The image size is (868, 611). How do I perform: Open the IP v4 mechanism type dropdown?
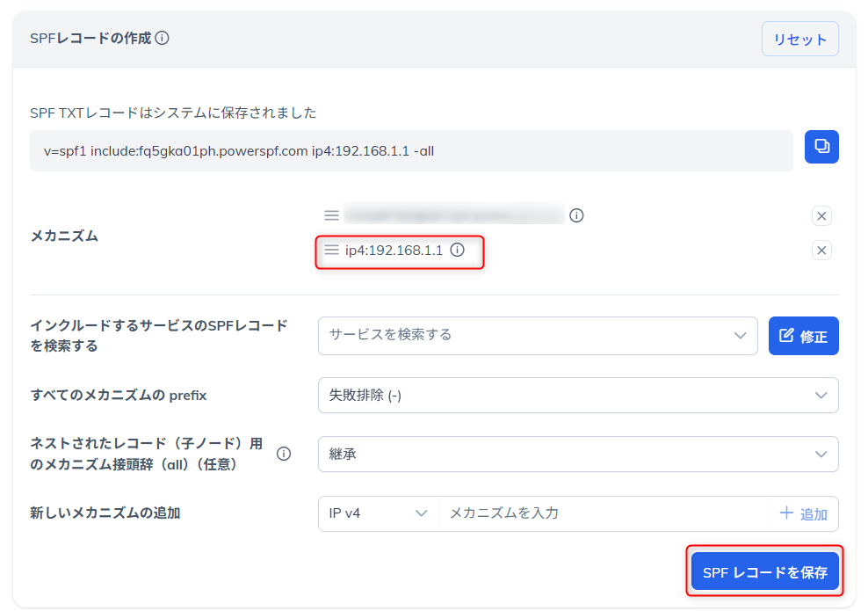tap(378, 513)
